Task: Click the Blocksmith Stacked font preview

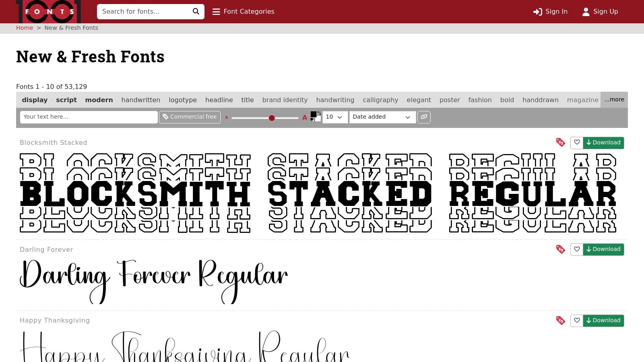Action: 318,193
